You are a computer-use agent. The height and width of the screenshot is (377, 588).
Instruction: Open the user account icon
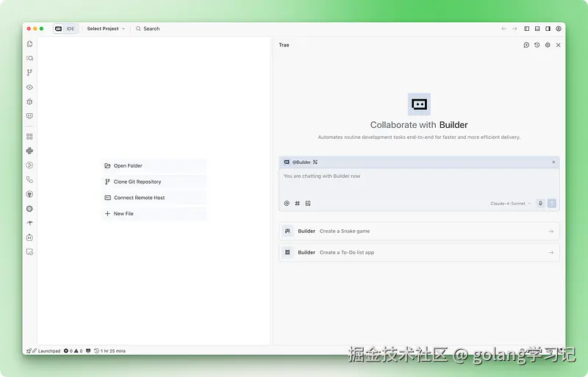point(559,29)
